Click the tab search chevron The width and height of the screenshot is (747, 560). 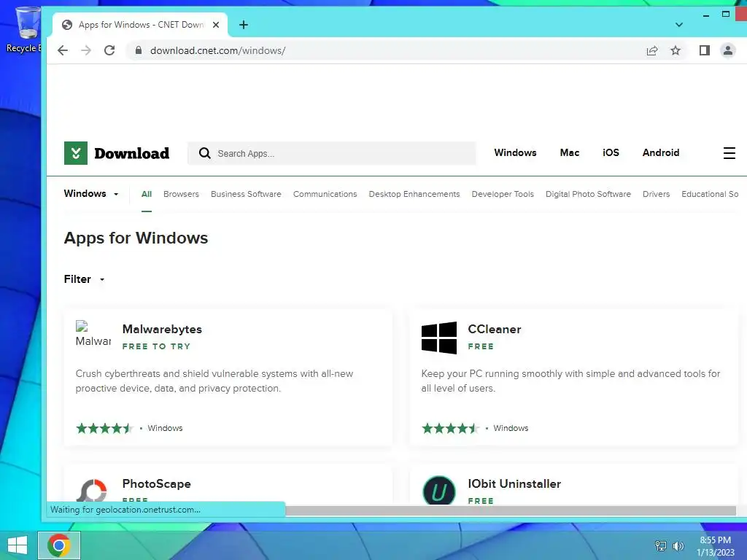click(x=679, y=25)
